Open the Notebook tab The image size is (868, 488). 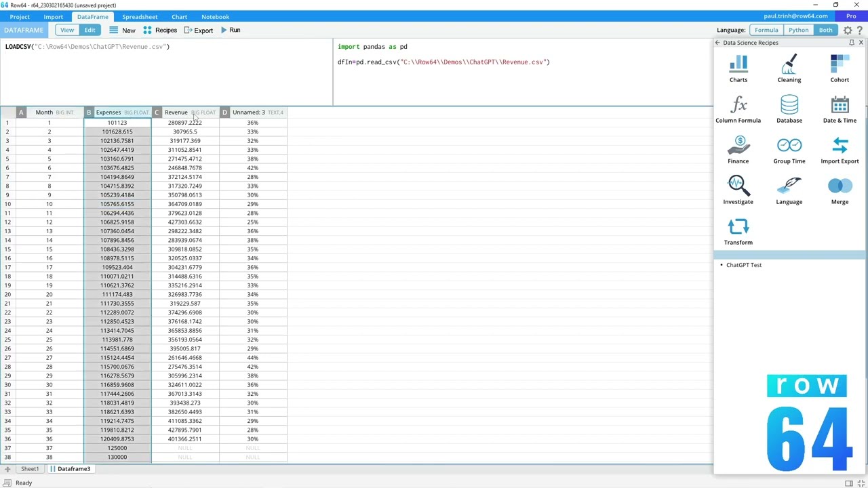(x=215, y=16)
